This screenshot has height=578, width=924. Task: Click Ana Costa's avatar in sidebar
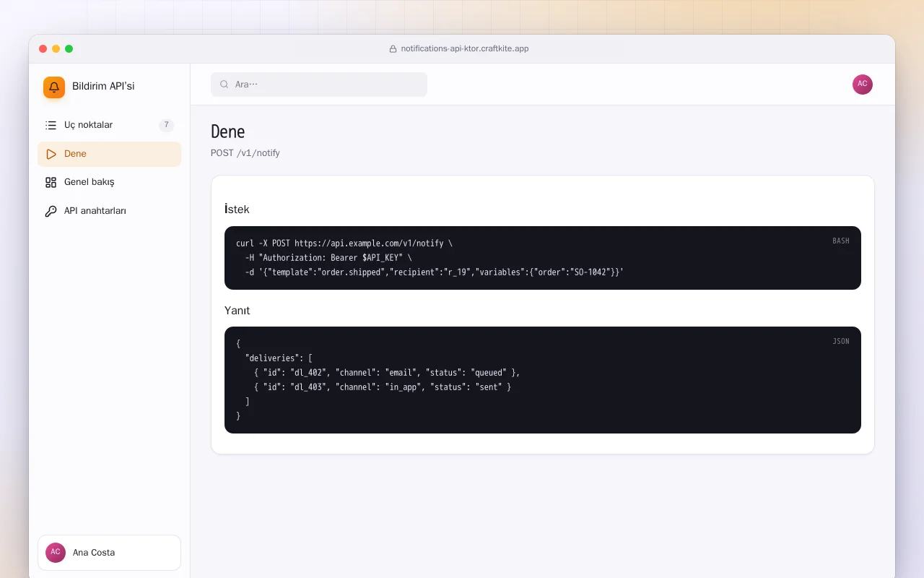click(x=56, y=553)
